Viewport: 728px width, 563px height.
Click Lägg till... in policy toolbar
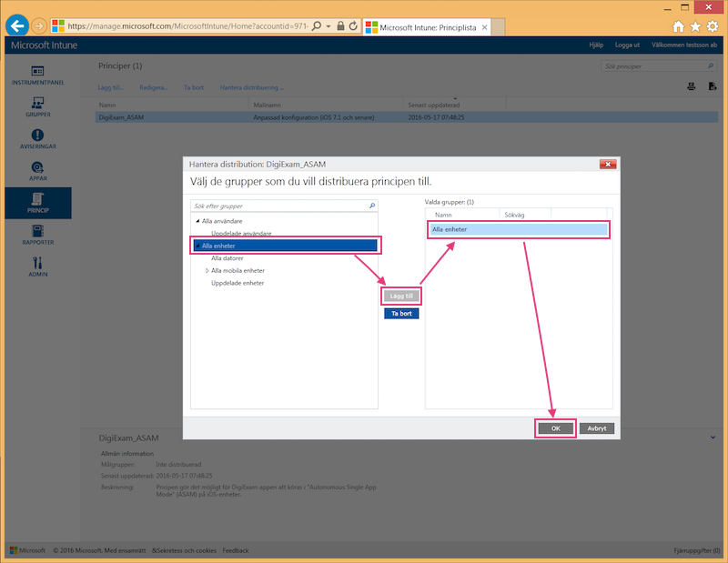(x=110, y=87)
